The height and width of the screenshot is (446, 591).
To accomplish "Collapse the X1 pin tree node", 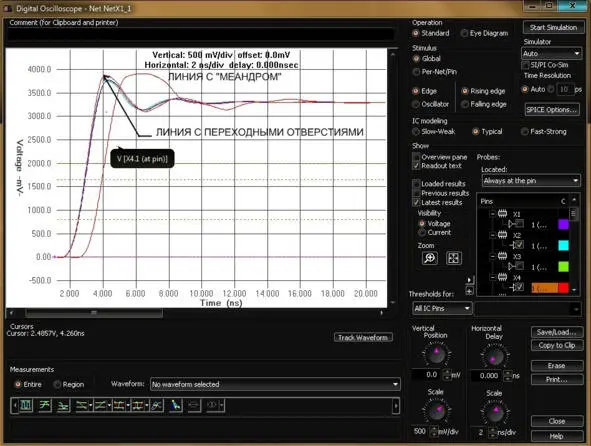I will tap(493, 214).
